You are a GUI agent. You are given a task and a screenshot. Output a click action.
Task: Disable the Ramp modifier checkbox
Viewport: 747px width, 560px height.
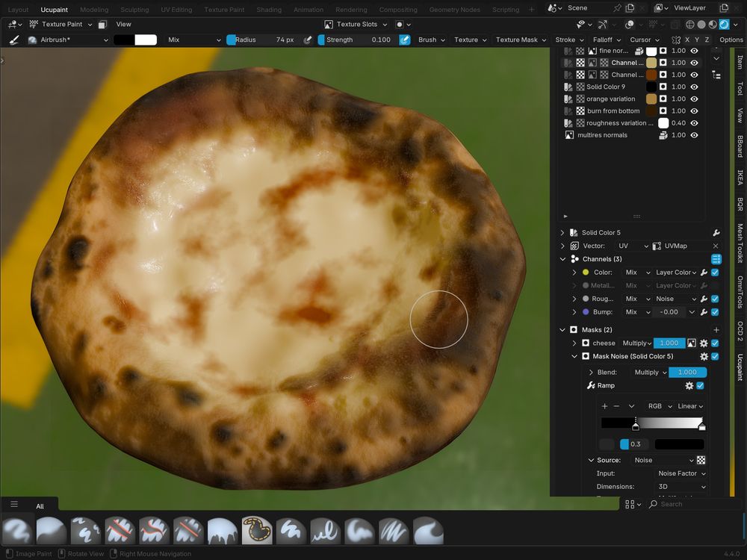pyautogui.click(x=701, y=386)
